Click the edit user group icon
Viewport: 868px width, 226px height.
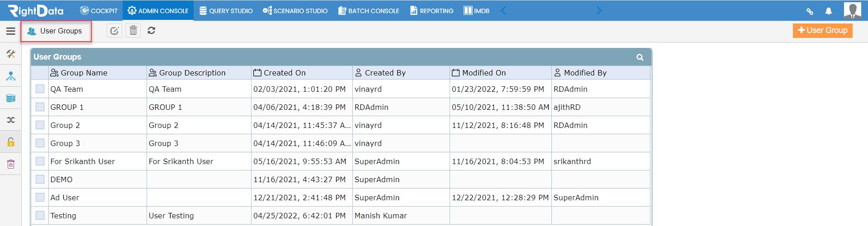tap(114, 31)
